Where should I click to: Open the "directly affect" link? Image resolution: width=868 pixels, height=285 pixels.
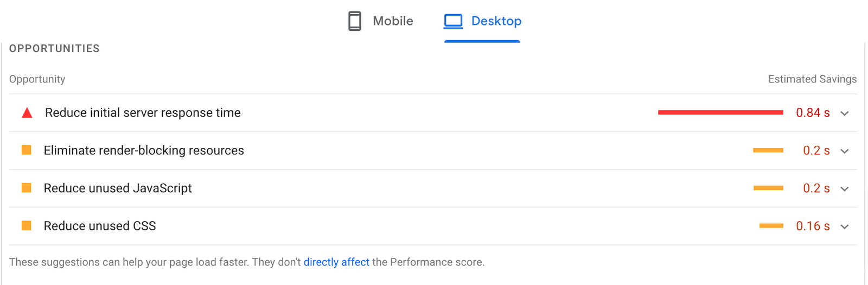tap(336, 262)
